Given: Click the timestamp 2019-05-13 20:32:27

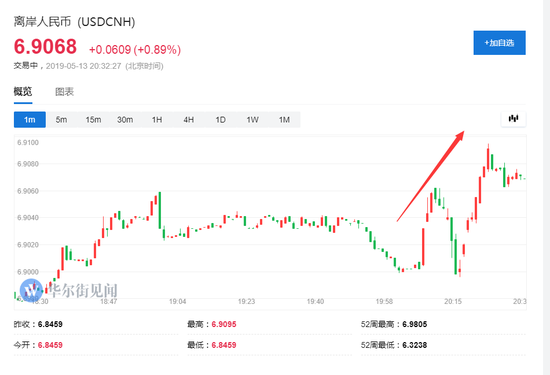Looking at the screenshot, I should pos(83,66).
